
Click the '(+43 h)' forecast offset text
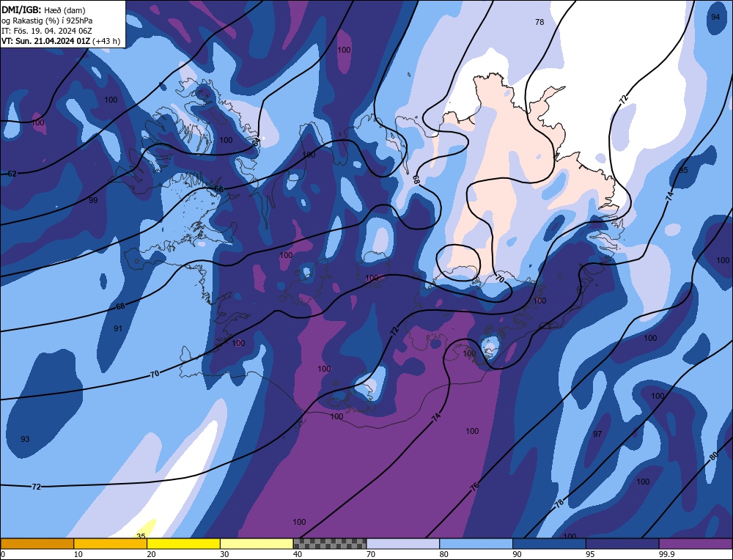click(x=106, y=41)
